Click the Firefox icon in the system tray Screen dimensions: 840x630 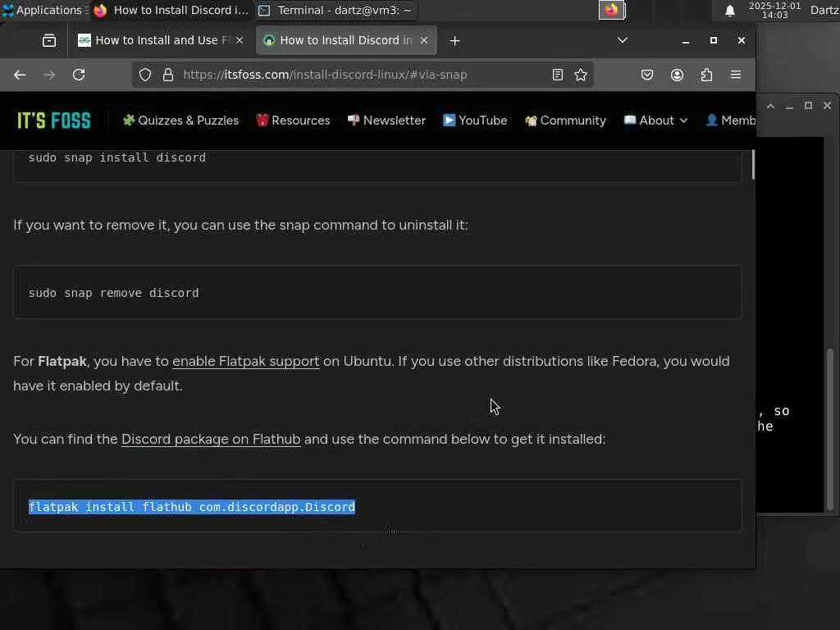pos(611,10)
